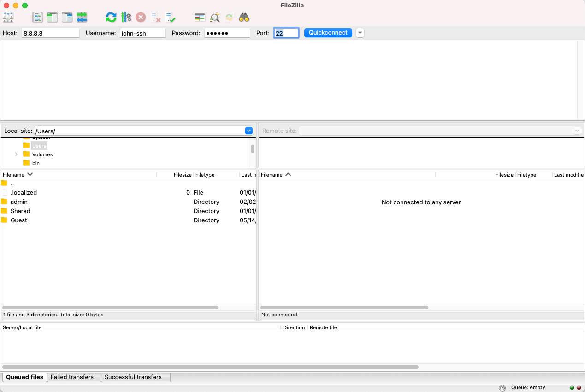Click the local file list horizontal scrollbar

click(x=110, y=307)
